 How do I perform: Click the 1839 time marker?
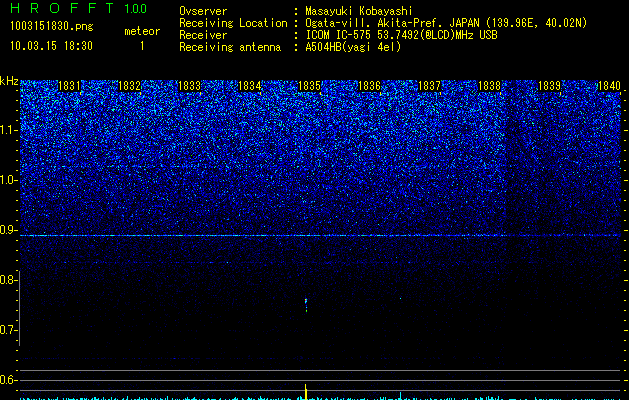549,86
